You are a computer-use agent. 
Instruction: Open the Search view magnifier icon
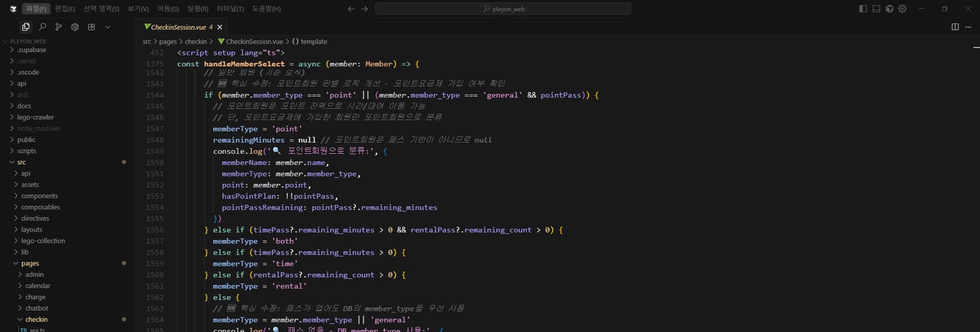42,27
